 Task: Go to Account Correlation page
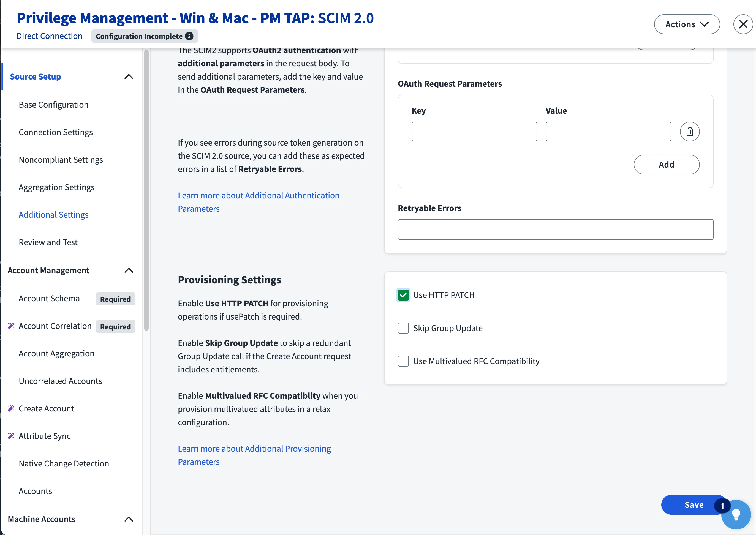[x=55, y=326]
